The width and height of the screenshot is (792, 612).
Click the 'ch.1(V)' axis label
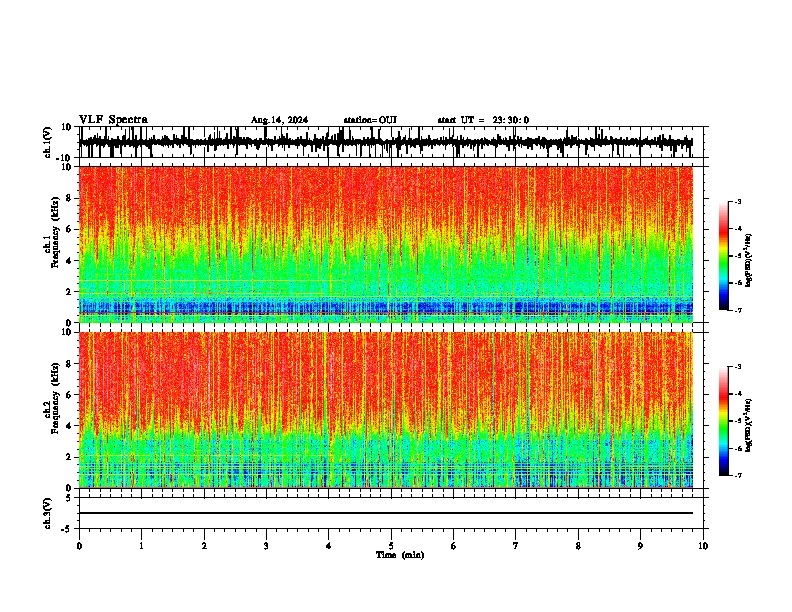point(48,142)
